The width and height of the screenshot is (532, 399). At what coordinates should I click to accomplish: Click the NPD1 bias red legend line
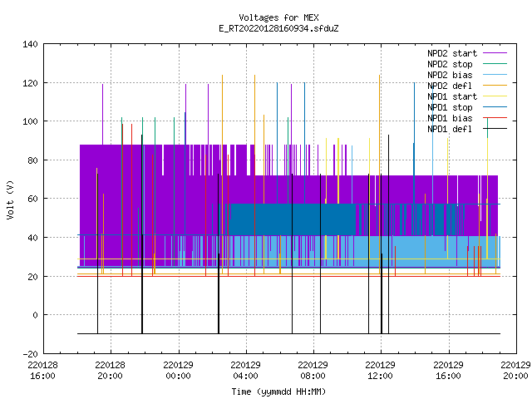[x=495, y=118]
